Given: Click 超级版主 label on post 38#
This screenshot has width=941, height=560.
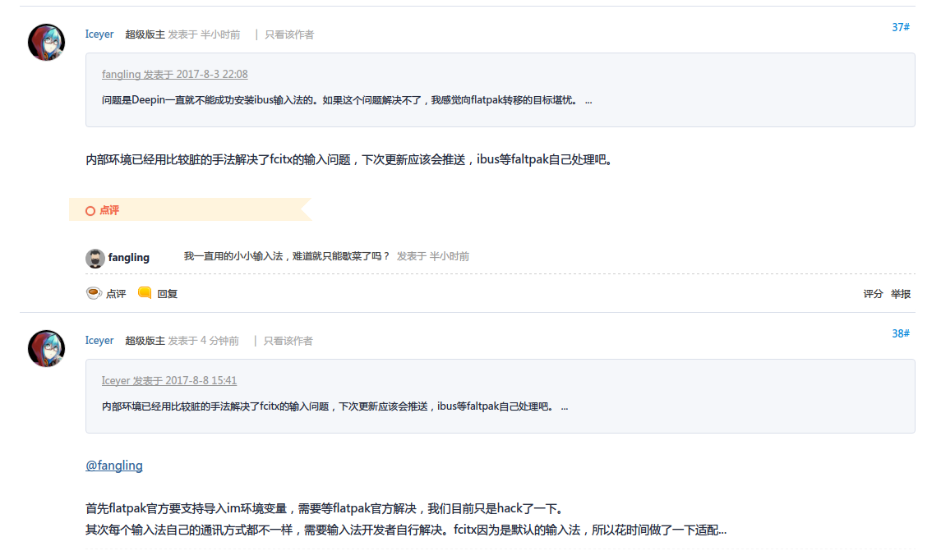Looking at the screenshot, I should pos(145,341).
